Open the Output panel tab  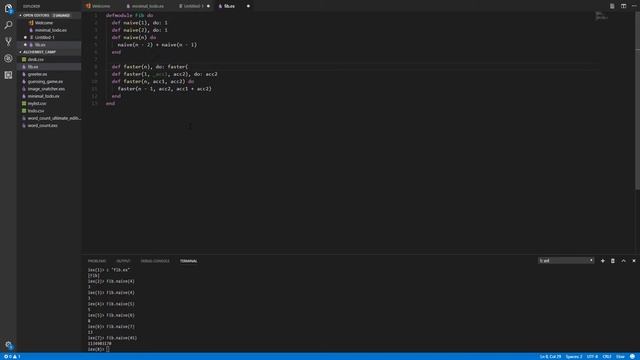coord(123,261)
